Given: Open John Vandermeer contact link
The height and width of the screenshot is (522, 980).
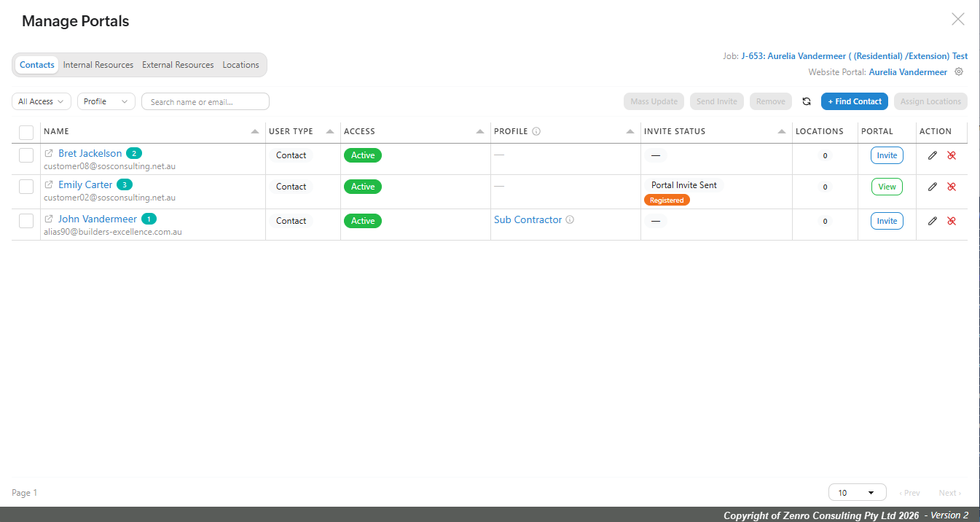Looking at the screenshot, I should 98,219.
